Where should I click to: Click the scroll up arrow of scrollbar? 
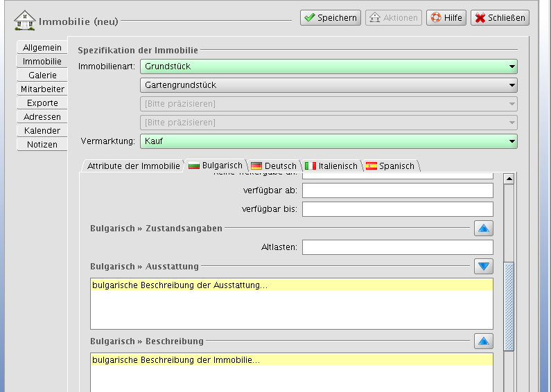click(x=509, y=179)
